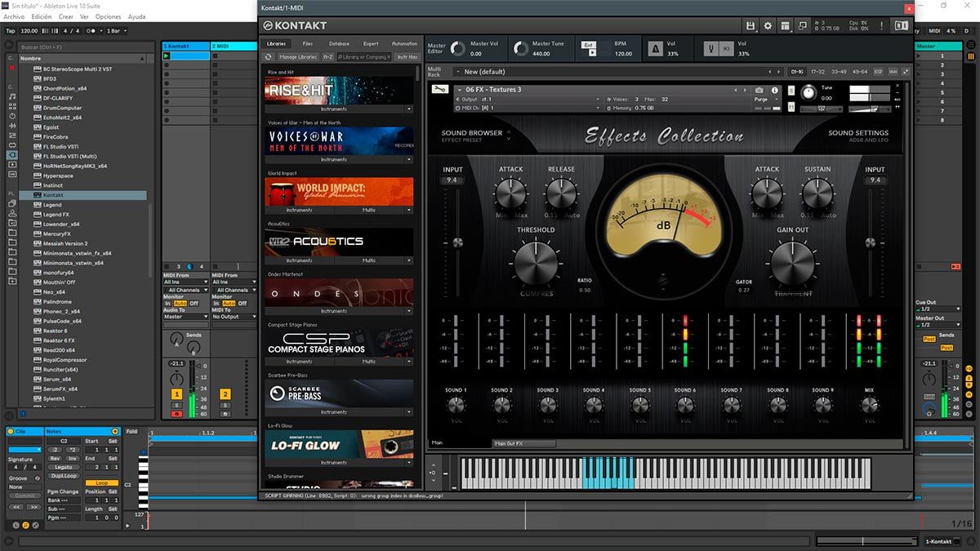Open the Kontakt workspace layout icon
Viewport: 980px width, 551px height.
[785, 26]
